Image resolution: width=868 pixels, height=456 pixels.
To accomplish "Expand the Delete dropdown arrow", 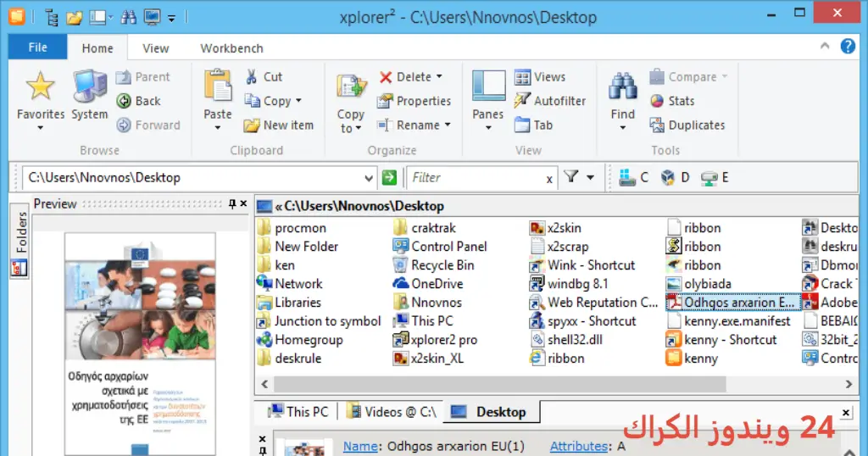I will point(439,77).
